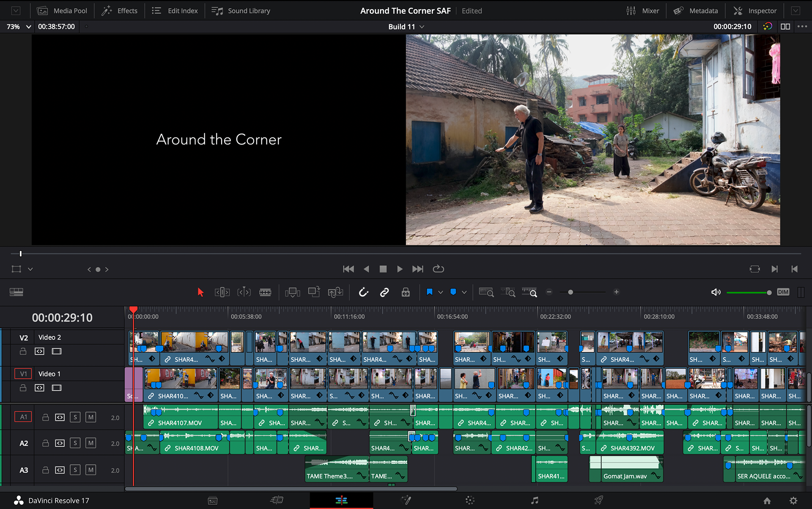Open the Sound Library panel
The width and height of the screenshot is (812, 509).
241,11
